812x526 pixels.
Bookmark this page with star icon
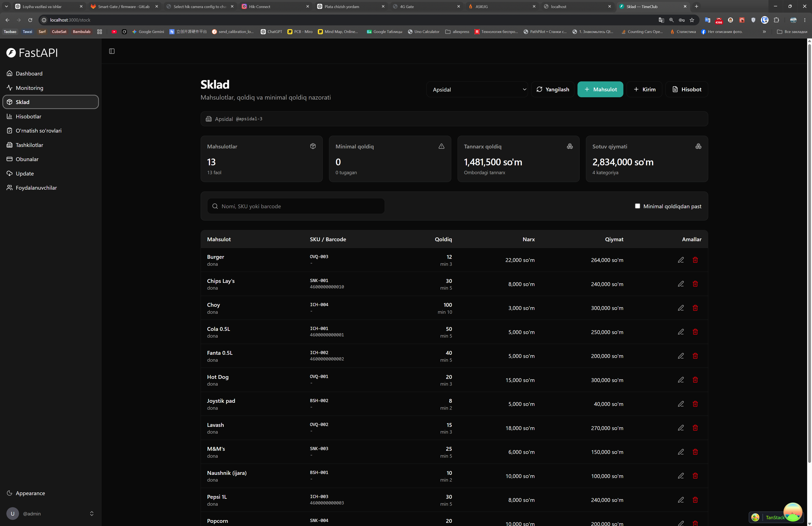[691, 20]
